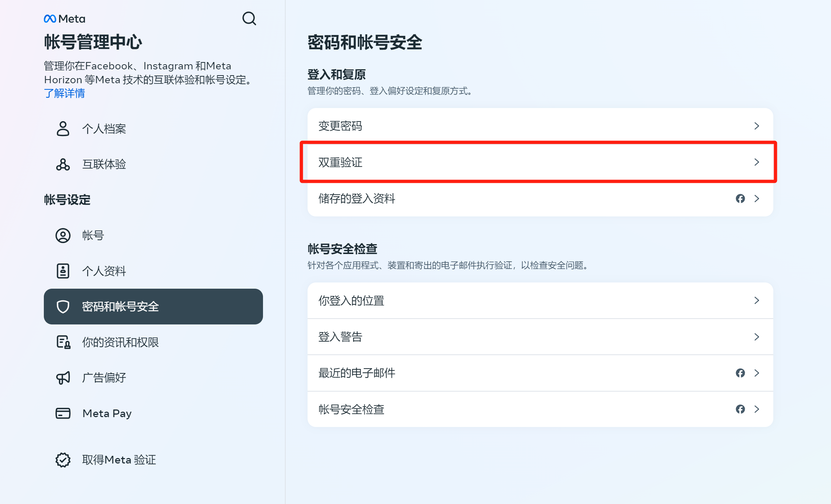Open 取得Meta 验证

coord(153,460)
